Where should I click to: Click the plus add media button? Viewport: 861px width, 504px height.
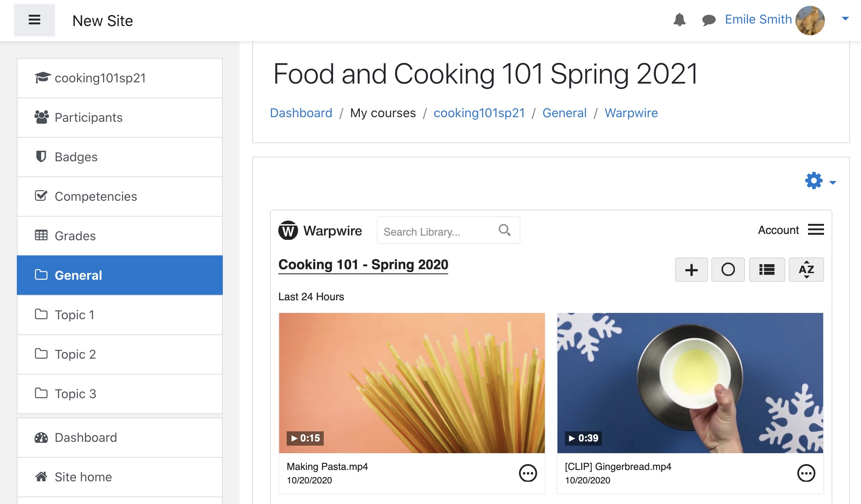[691, 270]
